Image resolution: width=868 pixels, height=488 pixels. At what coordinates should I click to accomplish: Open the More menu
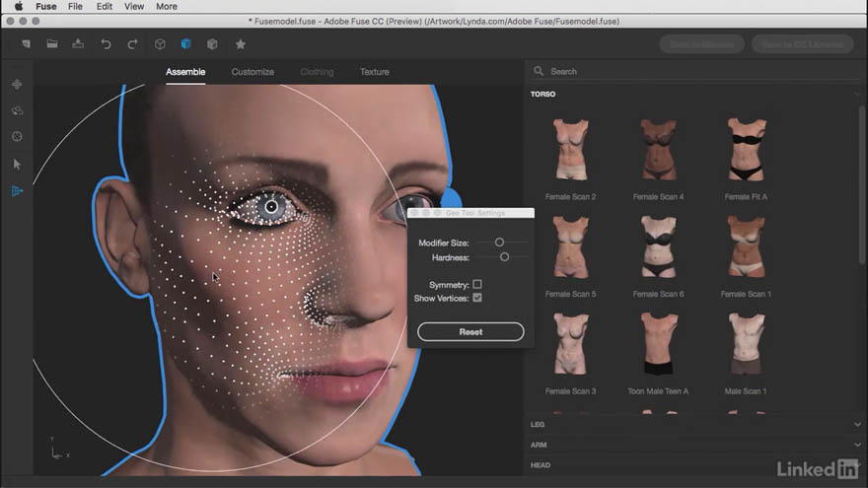[x=167, y=7]
